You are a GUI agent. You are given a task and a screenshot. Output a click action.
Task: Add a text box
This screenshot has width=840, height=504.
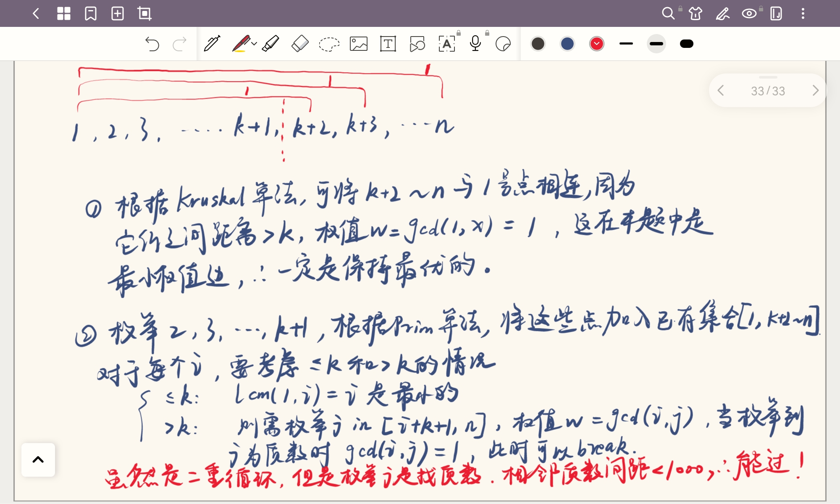coord(388,44)
